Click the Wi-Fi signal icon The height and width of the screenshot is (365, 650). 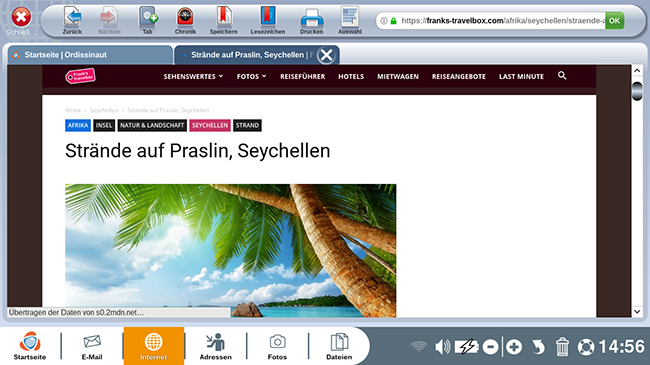click(419, 346)
